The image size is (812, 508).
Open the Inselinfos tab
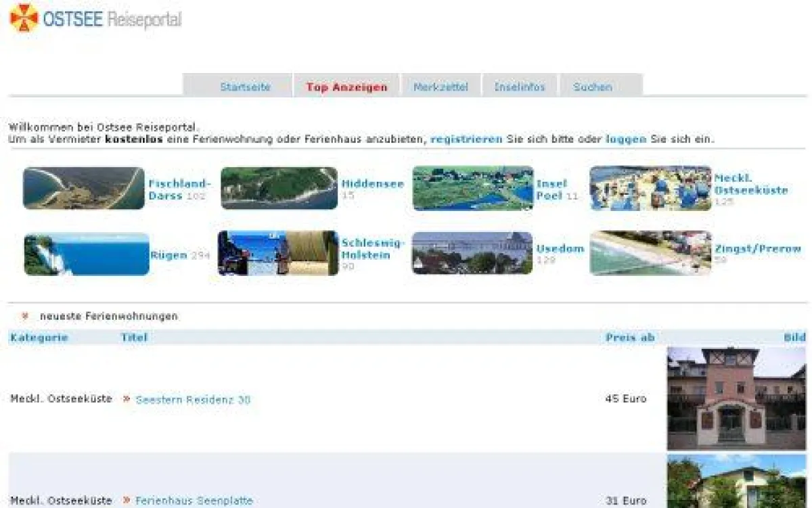pyautogui.click(x=520, y=87)
